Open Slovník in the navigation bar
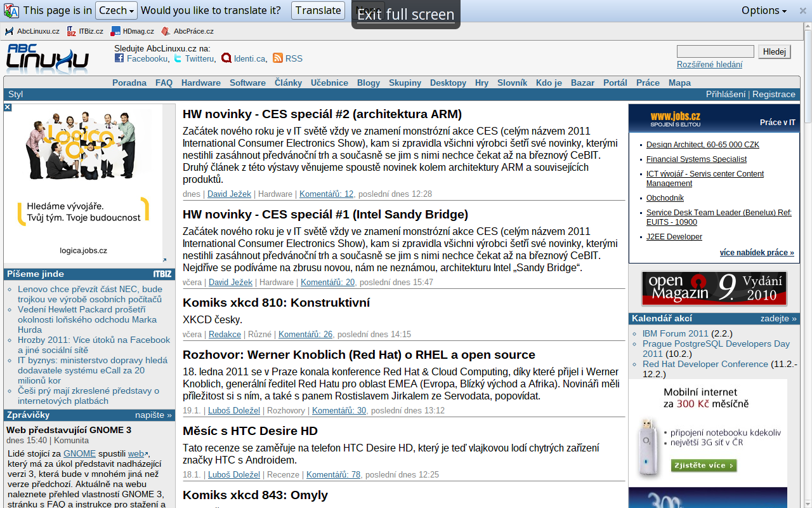812x508 pixels. 512,83
